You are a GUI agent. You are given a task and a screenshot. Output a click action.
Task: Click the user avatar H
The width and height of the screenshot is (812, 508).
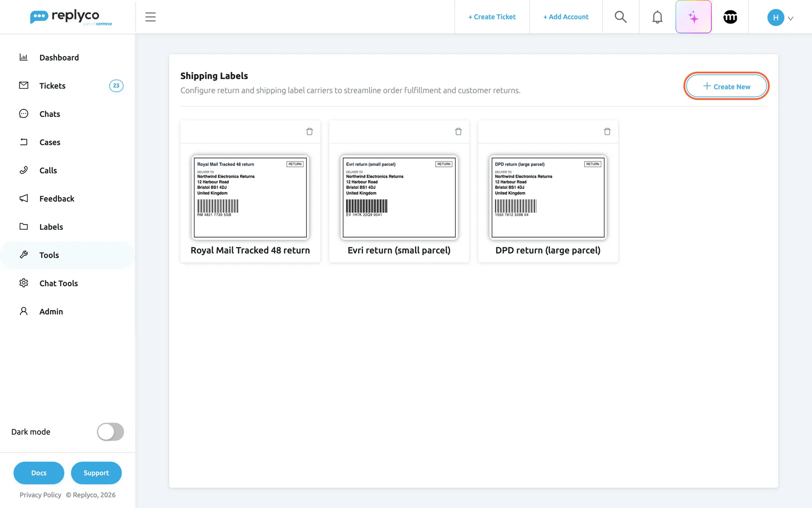click(x=775, y=18)
